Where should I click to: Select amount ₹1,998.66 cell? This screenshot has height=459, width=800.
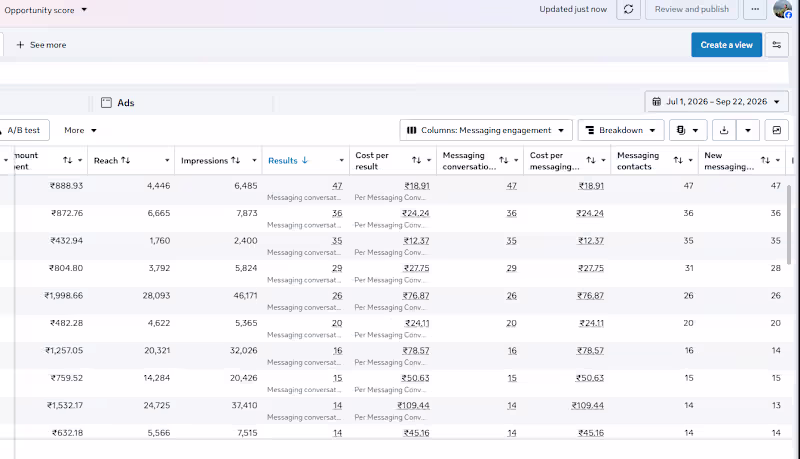point(64,296)
